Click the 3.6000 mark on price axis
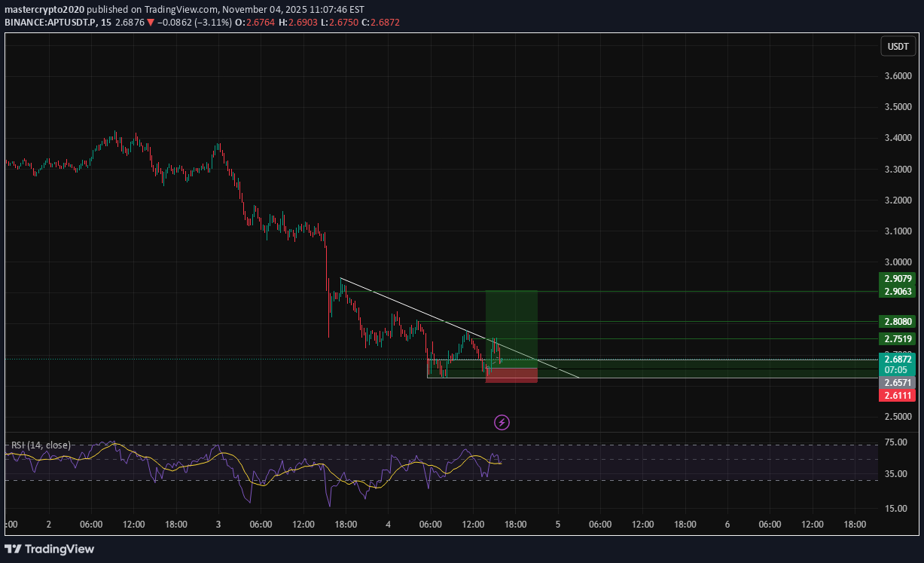 click(897, 76)
